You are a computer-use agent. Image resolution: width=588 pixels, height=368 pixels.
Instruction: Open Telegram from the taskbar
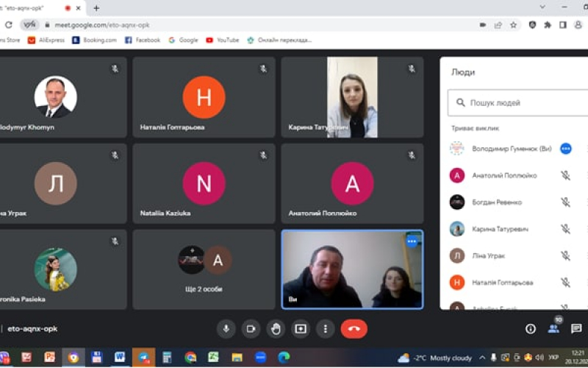(x=143, y=358)
